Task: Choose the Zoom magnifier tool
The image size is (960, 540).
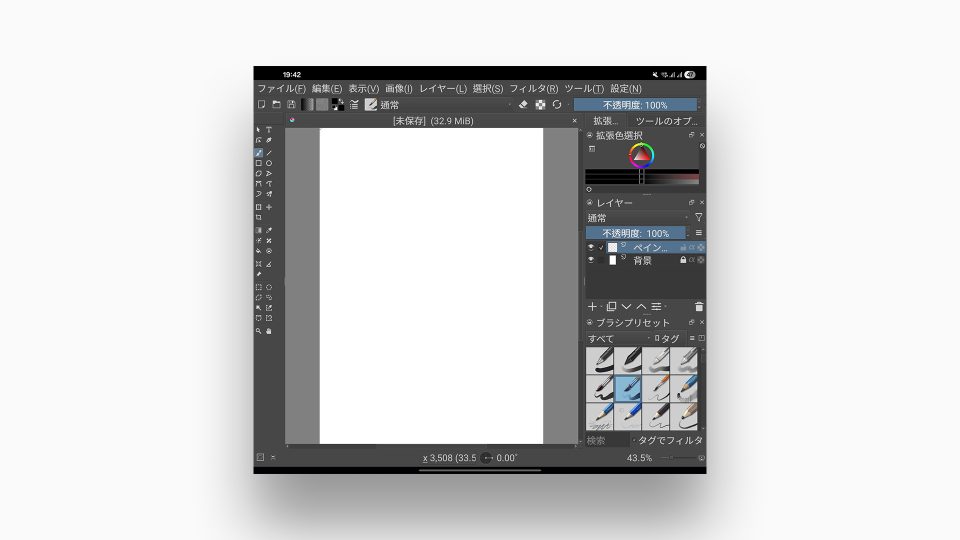Action: 259,330
